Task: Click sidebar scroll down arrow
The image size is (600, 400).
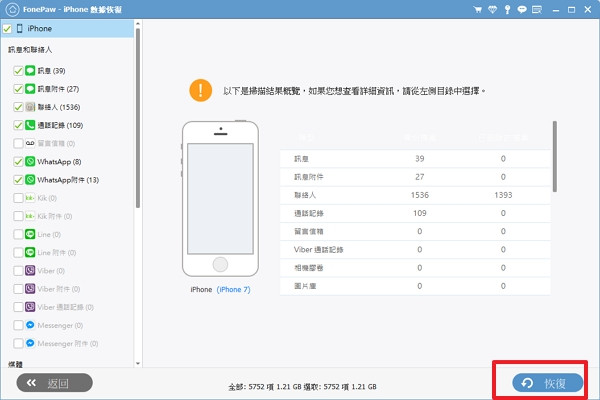Action: coord(138,364)
